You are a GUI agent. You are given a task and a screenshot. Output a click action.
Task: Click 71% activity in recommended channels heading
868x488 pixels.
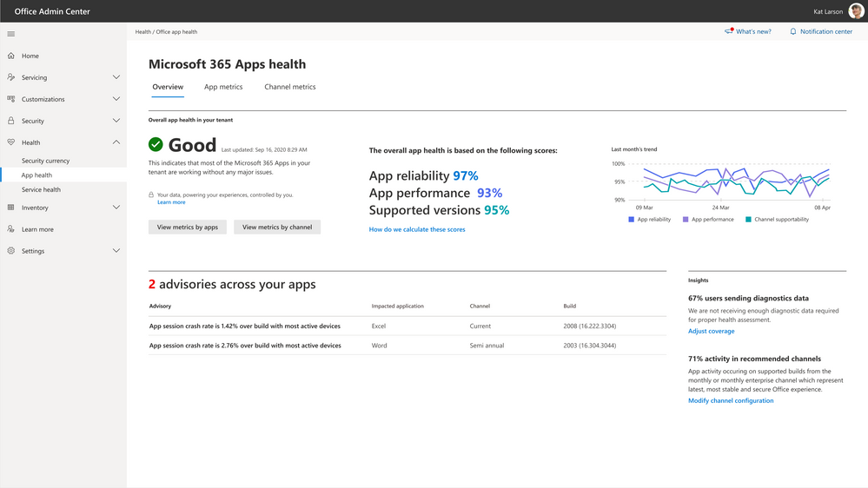point(754,359)
